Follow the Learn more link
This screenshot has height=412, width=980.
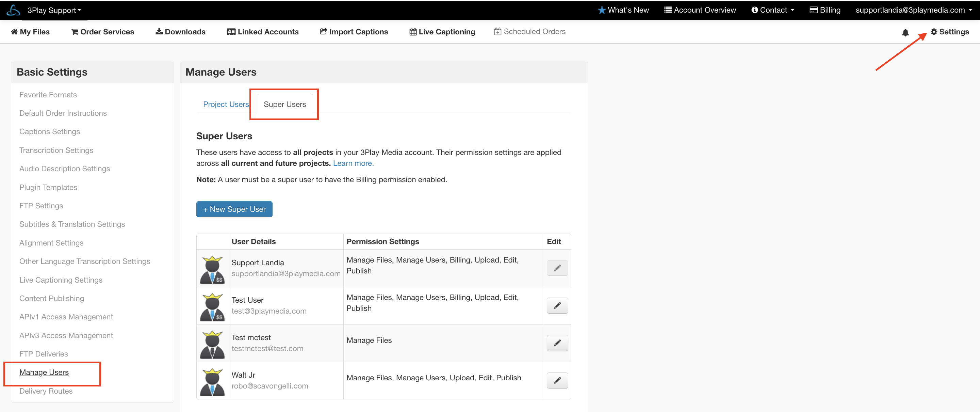click(x=354, y=163)
